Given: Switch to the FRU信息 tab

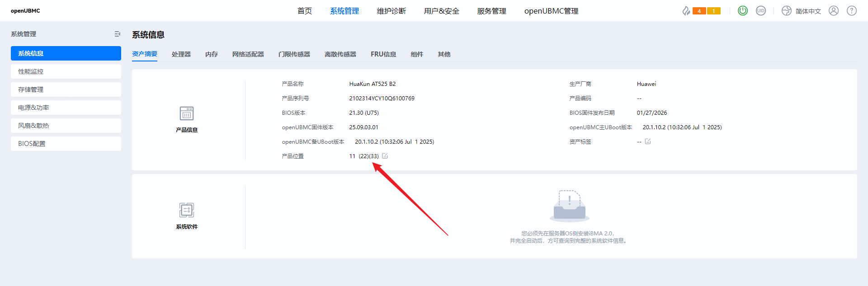Looking at the screenshot, I should point(383,54).
